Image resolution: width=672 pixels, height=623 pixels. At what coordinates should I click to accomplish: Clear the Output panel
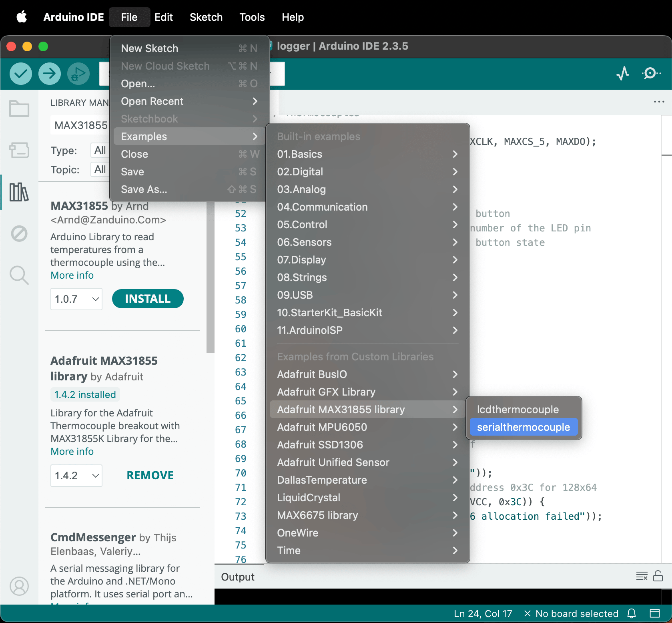(x=642, y=576)
